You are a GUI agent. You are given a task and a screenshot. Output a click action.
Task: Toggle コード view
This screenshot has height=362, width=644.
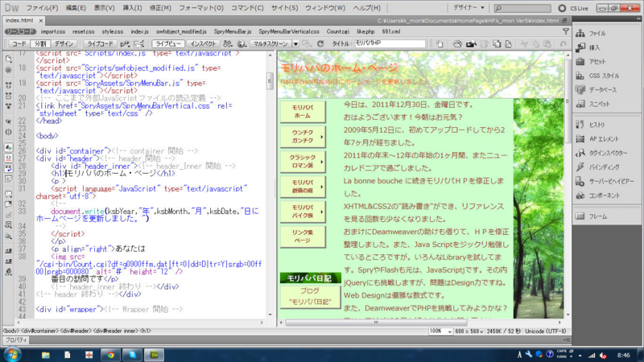click(18, 43)
